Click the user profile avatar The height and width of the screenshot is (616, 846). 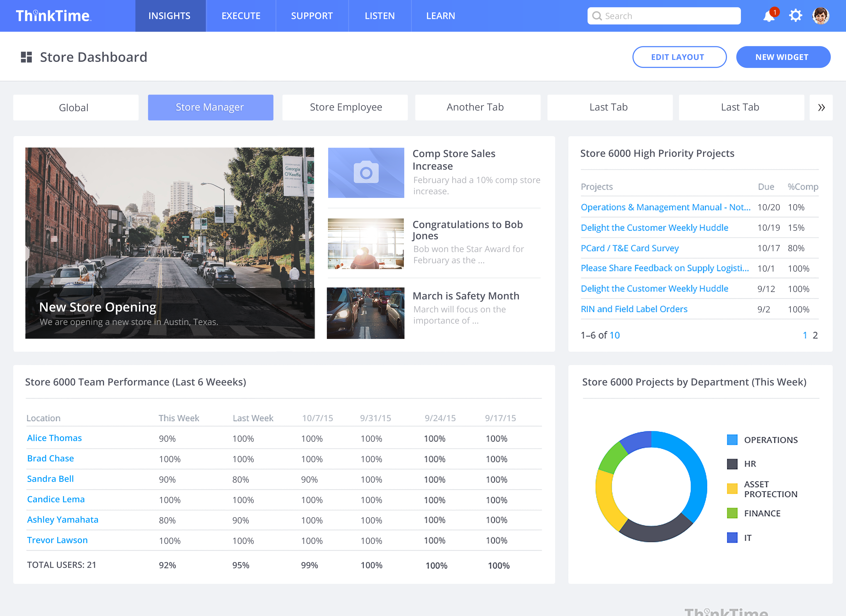(x=820, y=16)
